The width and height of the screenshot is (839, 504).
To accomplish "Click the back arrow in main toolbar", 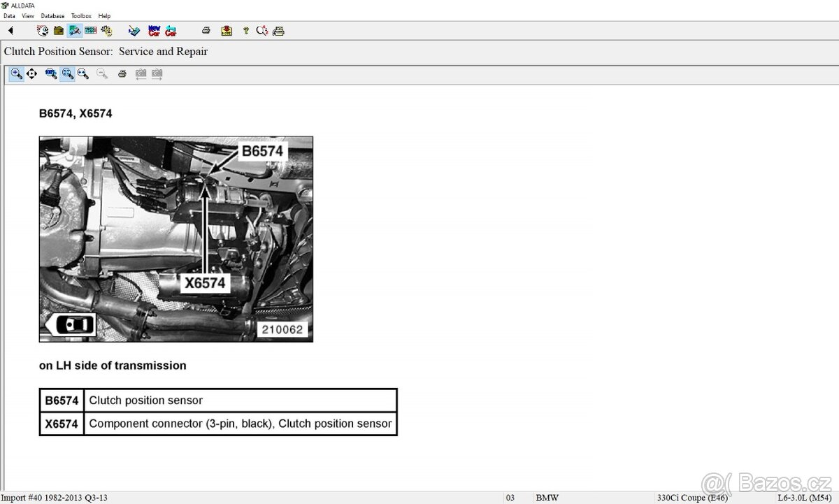I will point(10,31).
